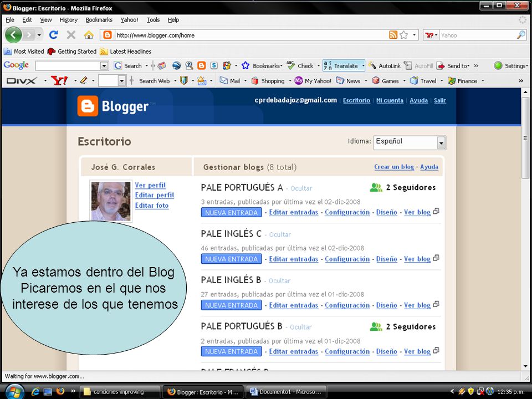Expand the Translate dropdown arrow
Screen dimensions: 532x399
[x=362, y=66]
